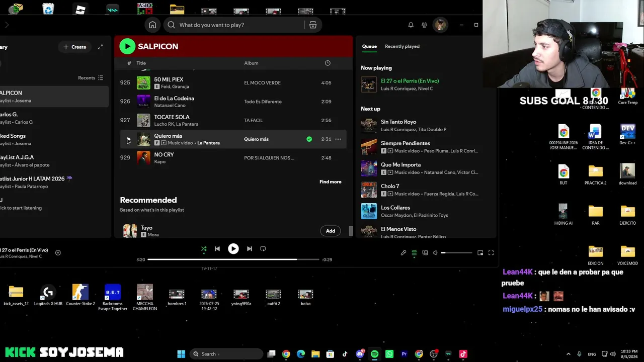The image size is (644, 362).
Task: Toggle repeat in the player bar
Action: [x=263, y=249]
